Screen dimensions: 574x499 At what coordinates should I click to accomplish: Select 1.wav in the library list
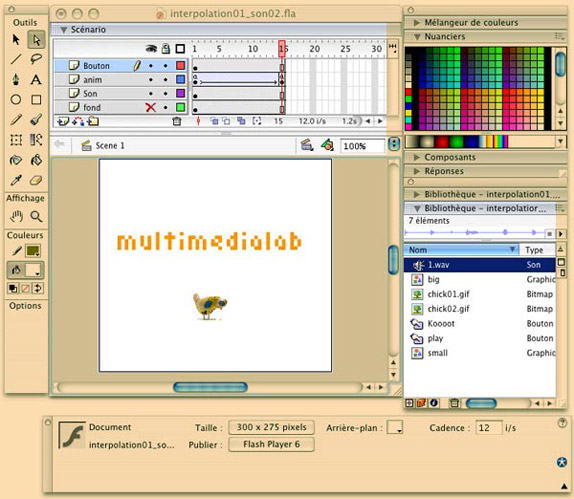tap(480, 265)
